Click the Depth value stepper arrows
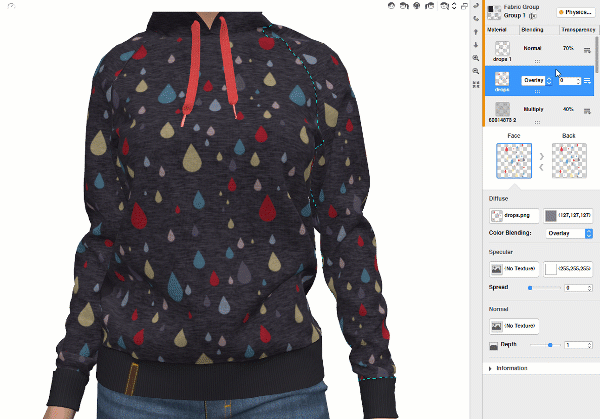The width and height of the screenshot is (600, 419). 590,345
